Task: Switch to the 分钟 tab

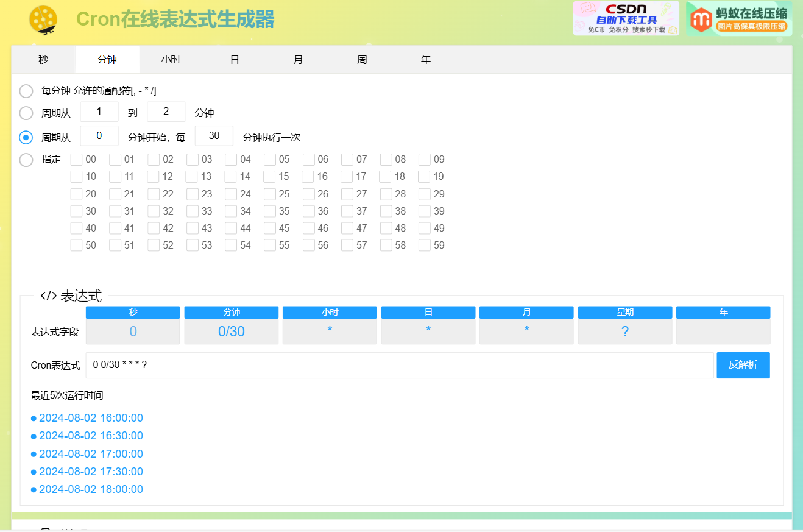Action: tap(107, 60)
